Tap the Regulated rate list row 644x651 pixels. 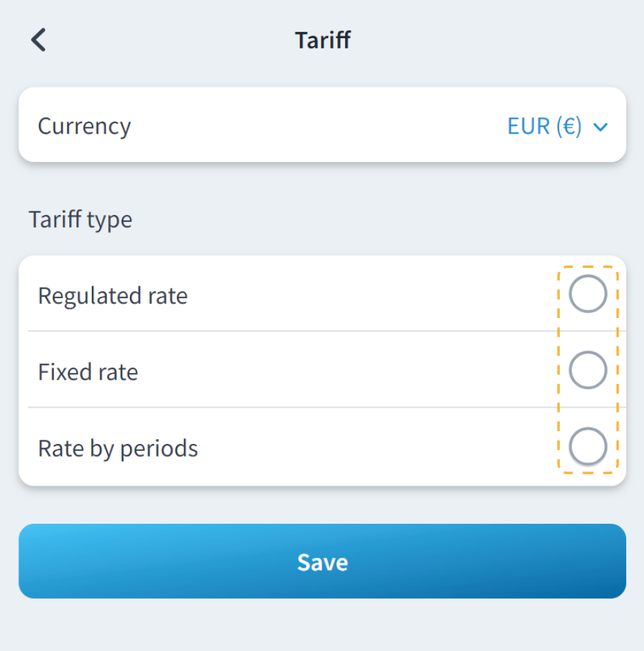click(x=353, y=294)
